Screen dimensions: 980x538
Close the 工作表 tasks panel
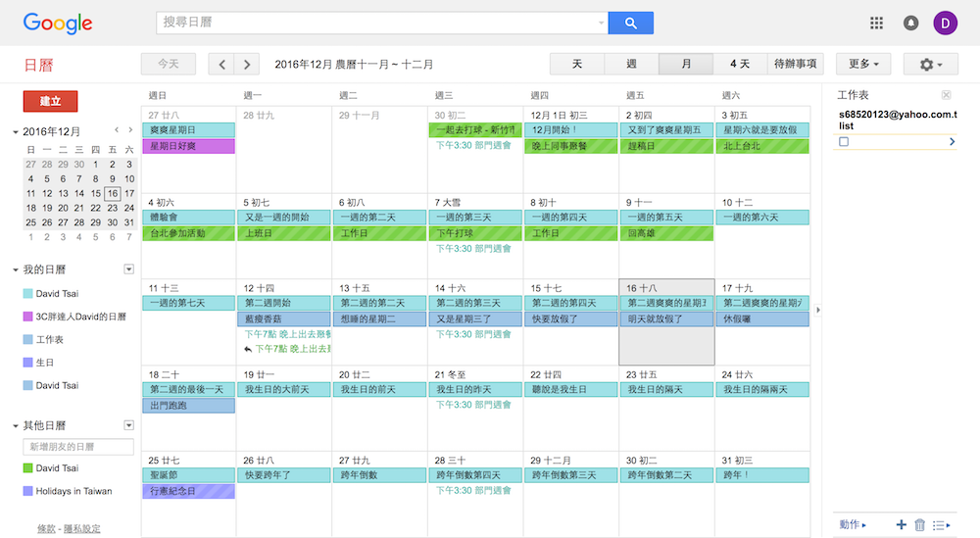click(946, 95)
